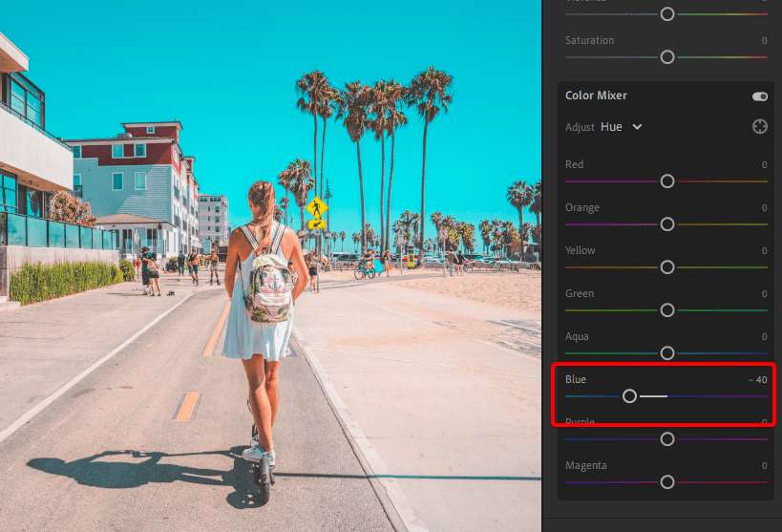Viewport: 782px width, 532px height.
Task: Click the Red value 0 field
Action: (x=764, y=165)
